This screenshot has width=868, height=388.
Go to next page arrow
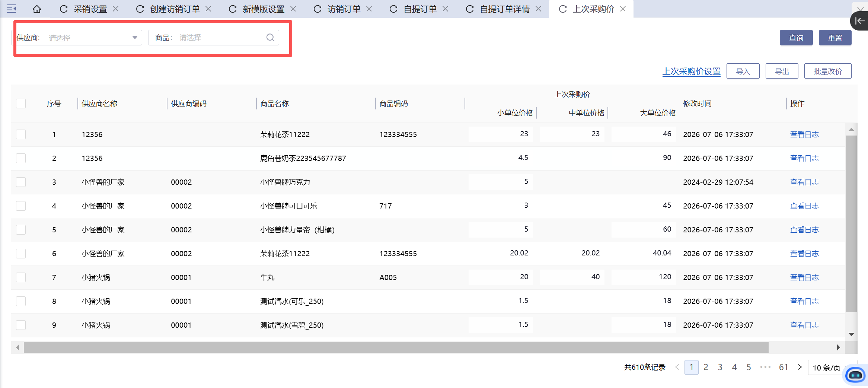click(800, 367)
